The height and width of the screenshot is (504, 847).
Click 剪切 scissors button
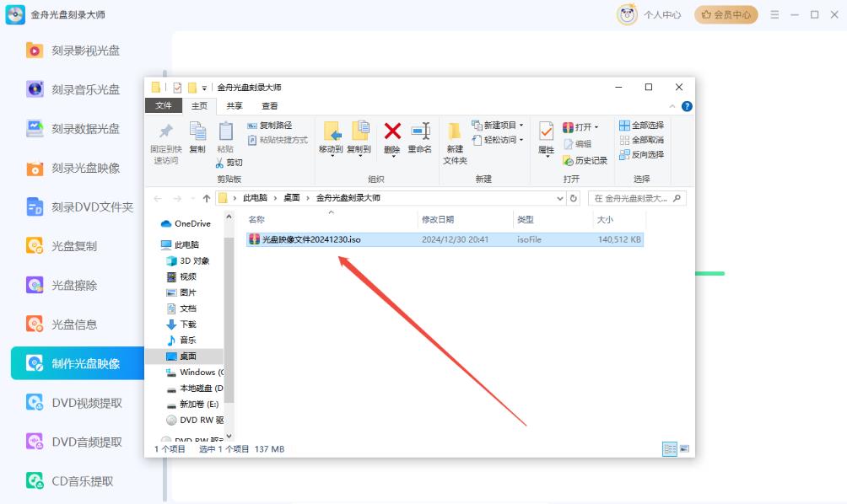pyautogui.click(x=229, y=163)
